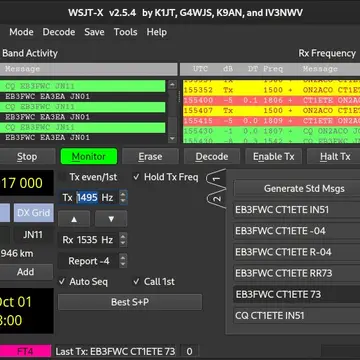
Task: Click the 155352 Tx row in Rx Frequency
Action: [x=272, y=90]
